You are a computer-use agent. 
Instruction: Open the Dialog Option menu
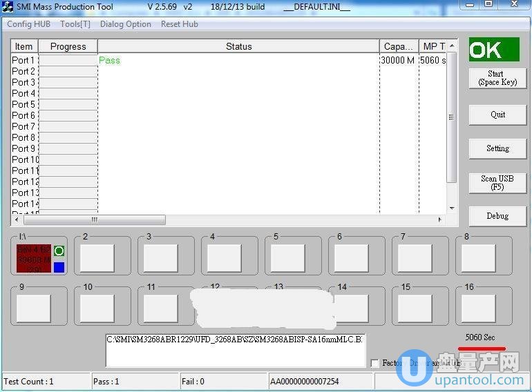tap(126, 24)
